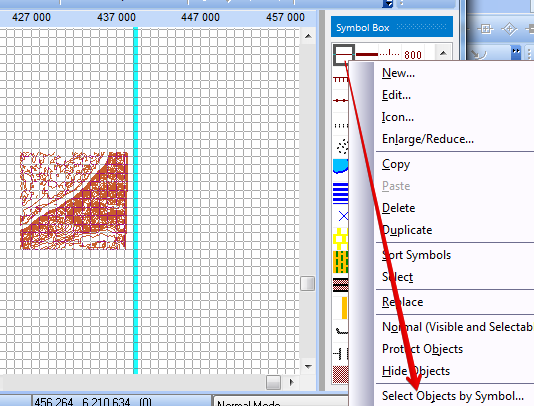
Task: Select the green and yellow striped vegetation symbol
Action: click(x=341, y=262)
